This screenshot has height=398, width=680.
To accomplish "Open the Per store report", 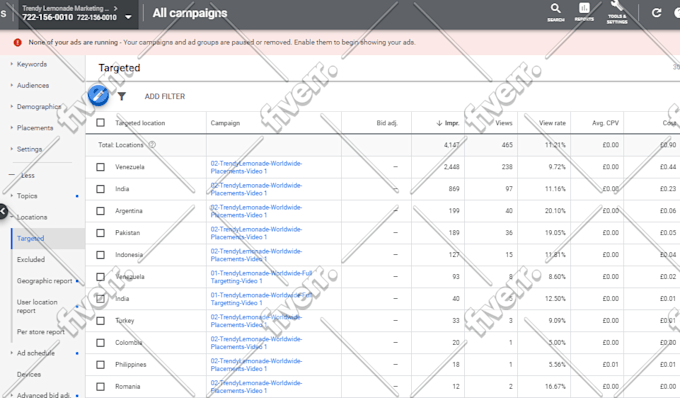I will tap(40, 332).
